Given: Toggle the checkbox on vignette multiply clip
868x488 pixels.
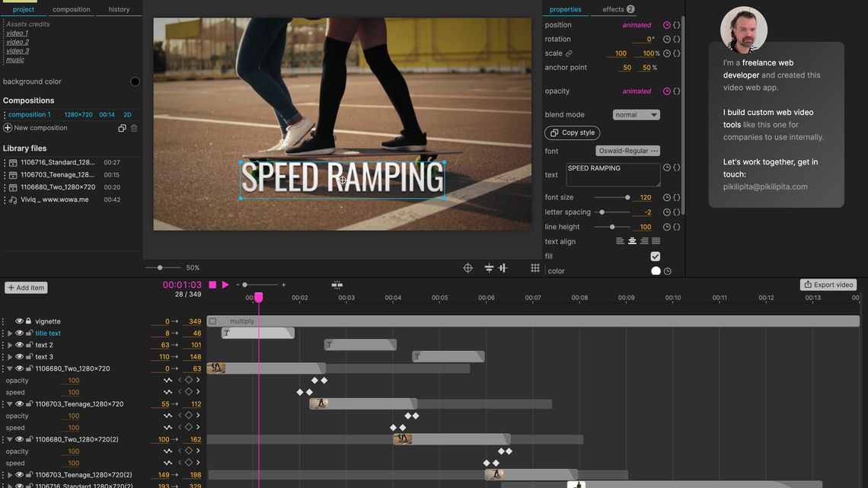Looking at the screenshot, I should tap(212, 321).
